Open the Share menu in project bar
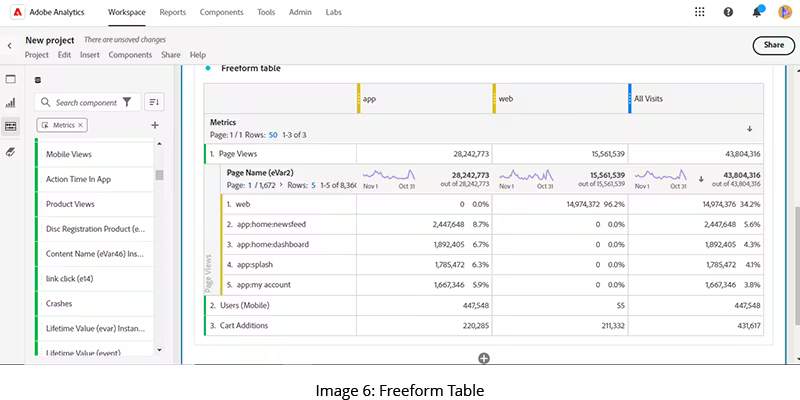 (x=171, y=55)
